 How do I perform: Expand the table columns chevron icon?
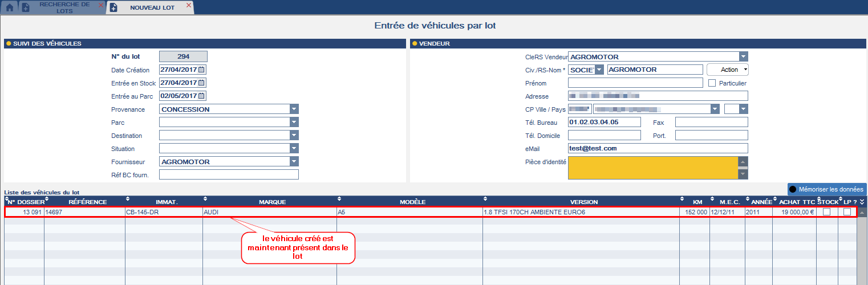pyautogui.click(x=862, y=202)
